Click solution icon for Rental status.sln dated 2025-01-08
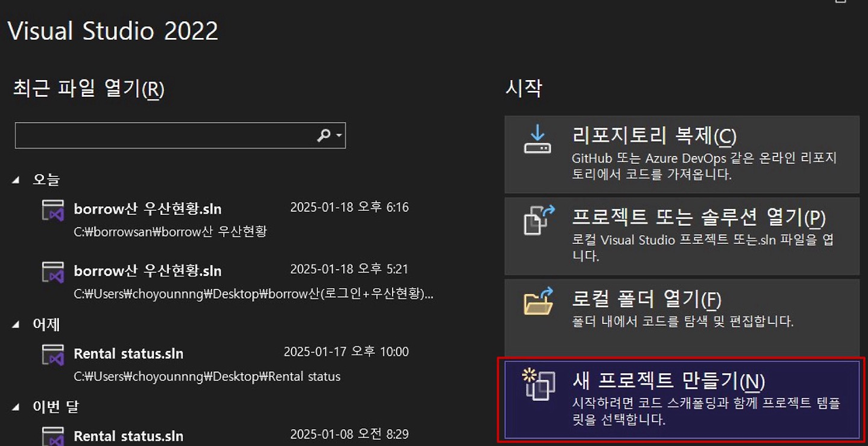The image size is (868, 446). pyautogui.click(x=53, y=436)
